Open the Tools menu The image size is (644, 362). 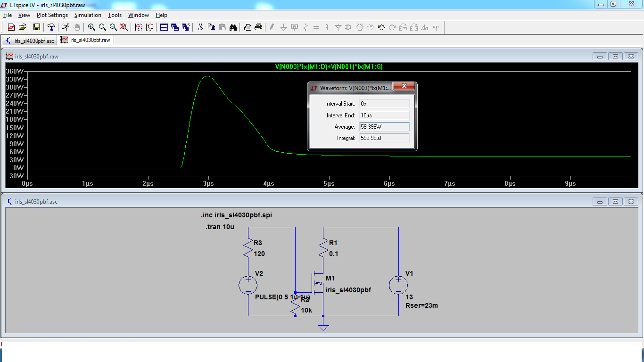[x=115, y=15]
